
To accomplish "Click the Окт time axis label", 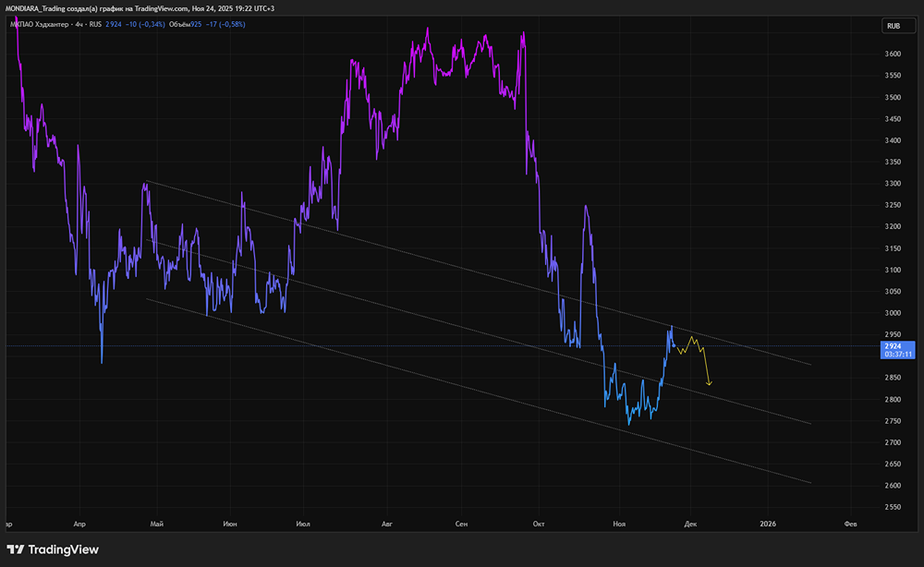I will (x=539, y=524).
